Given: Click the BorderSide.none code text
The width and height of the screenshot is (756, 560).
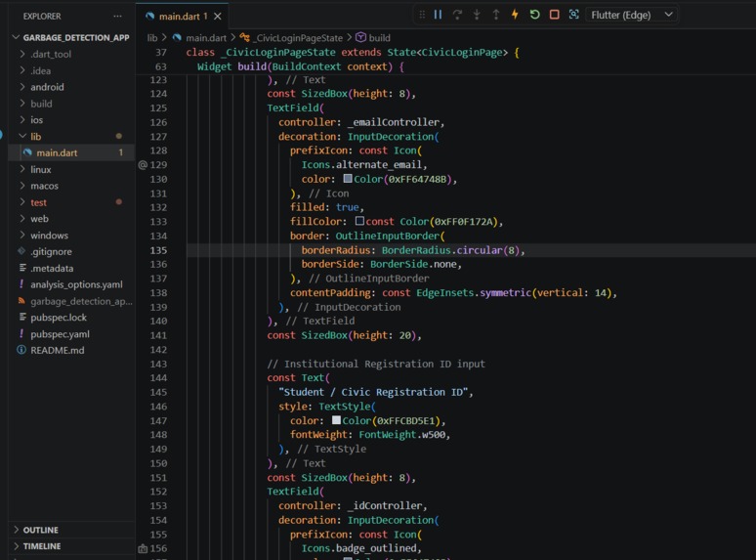Looking at the screenshot, I should click(413, 264).
